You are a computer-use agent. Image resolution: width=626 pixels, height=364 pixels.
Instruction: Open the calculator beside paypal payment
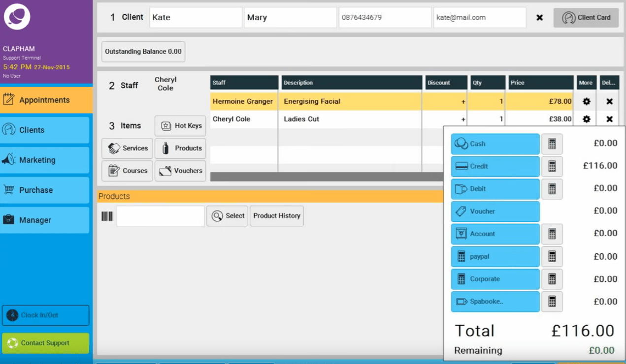[552, 256]
